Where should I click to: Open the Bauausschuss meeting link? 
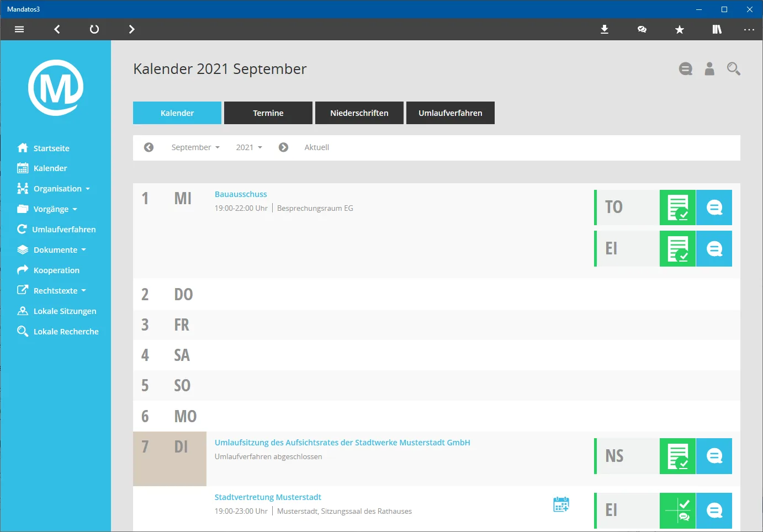pyautogui.click(x=241, y=194)
